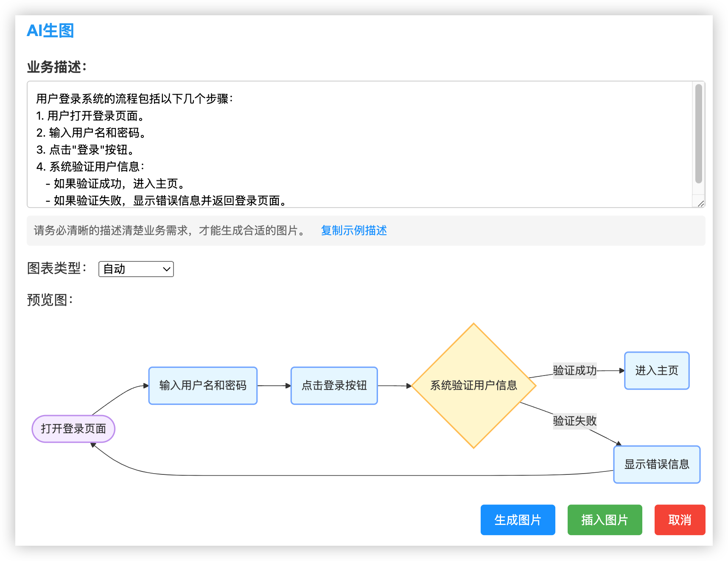Click the 生成图片 button
Screen dimensions: 728x561
coord(518,520)
